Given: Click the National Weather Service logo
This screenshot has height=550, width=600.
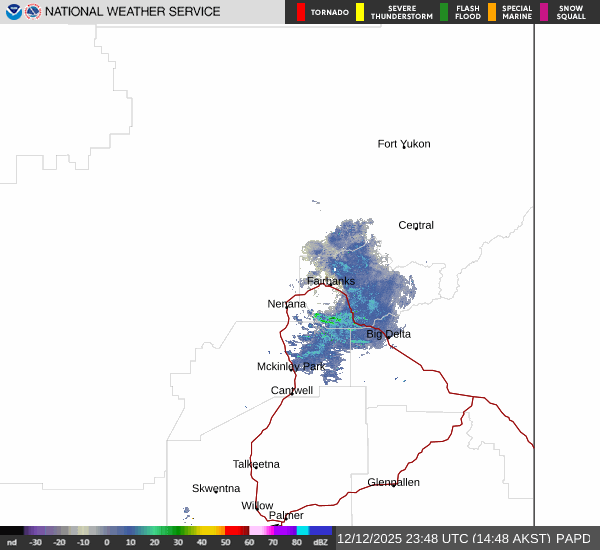Looking at the screenshot, I should tap(31, 12).
